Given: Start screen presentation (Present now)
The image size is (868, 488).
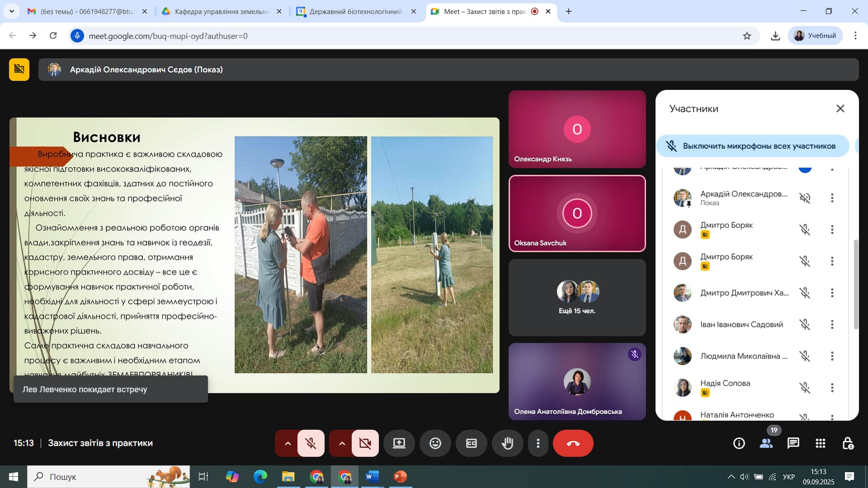Looking at the screenshot, I should click(x=399, y=443).
